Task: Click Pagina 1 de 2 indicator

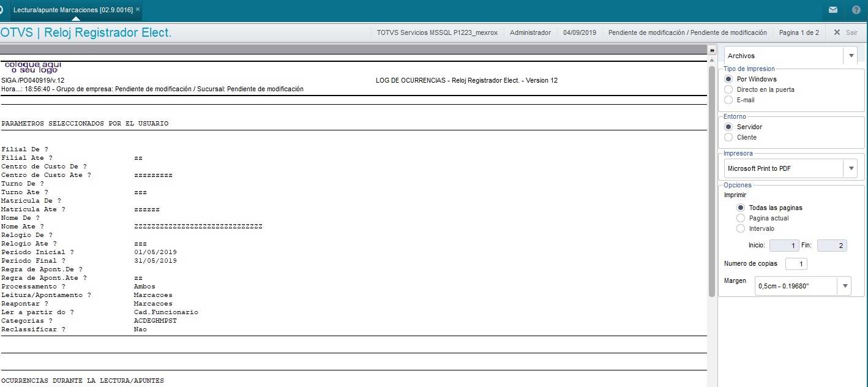Action: point(799,32)
